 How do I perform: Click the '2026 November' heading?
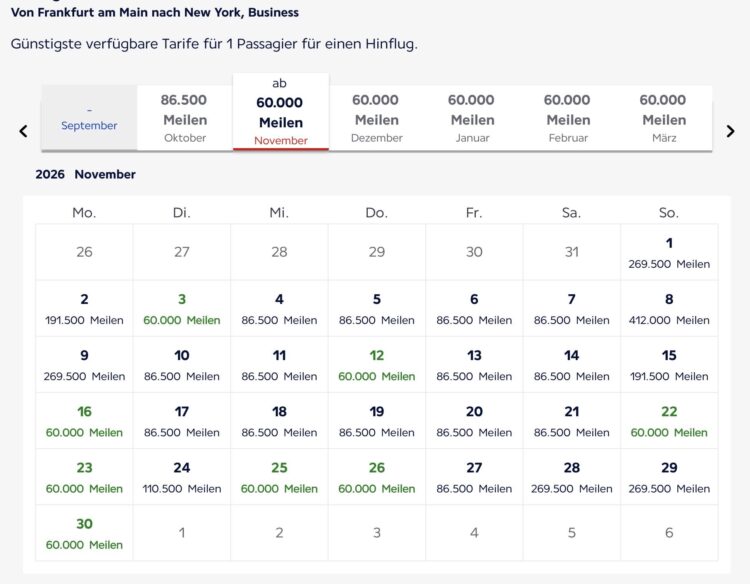pyautogui.click(x=86, y=174)
